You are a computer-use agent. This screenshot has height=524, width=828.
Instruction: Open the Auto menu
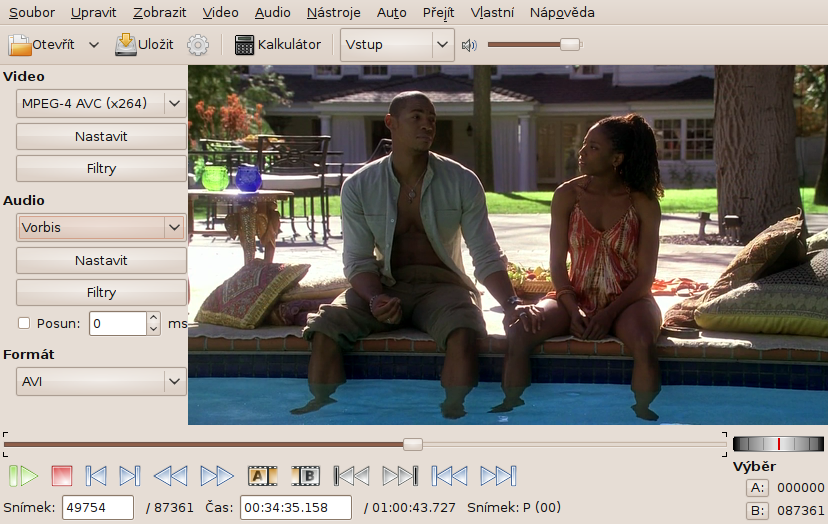click(x=391, y=12)
